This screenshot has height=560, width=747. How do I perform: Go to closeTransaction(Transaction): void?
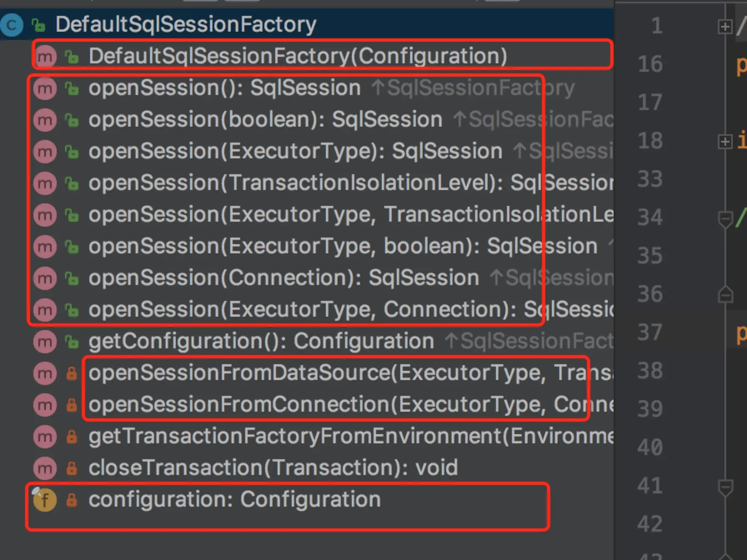[x=273, y=468]
